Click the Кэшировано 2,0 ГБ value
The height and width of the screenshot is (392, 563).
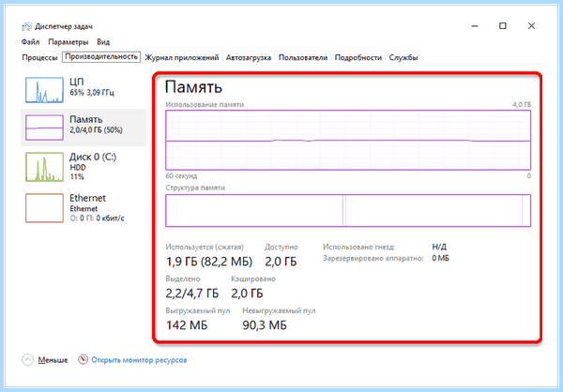click(247, 294)
